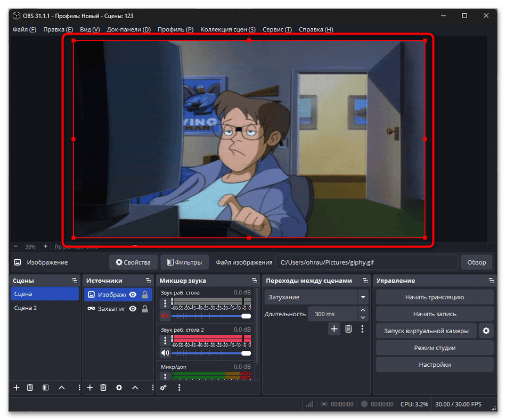Click the Начать запись button
The image size is (506, 420).
(x=434, y=314)
